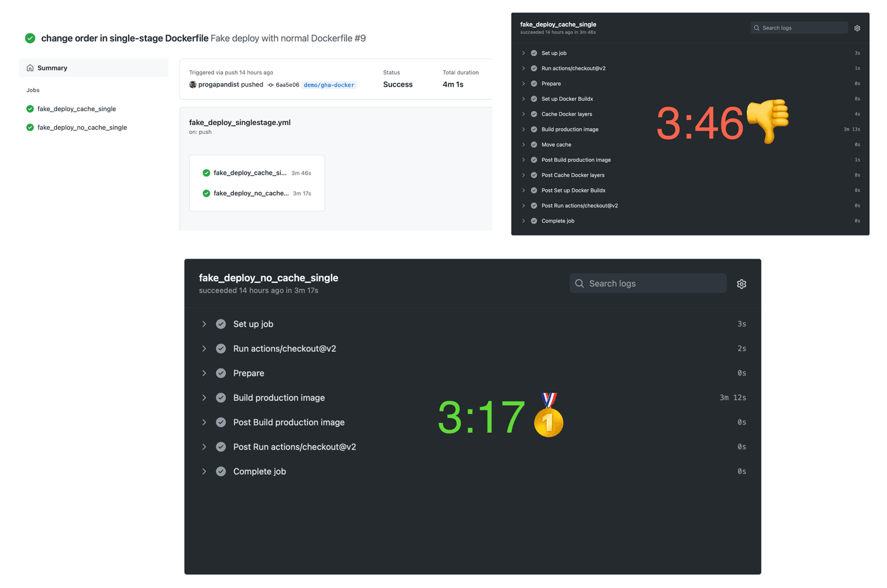
Task: Select the Summary tab
Action: [x=52, y=68]
